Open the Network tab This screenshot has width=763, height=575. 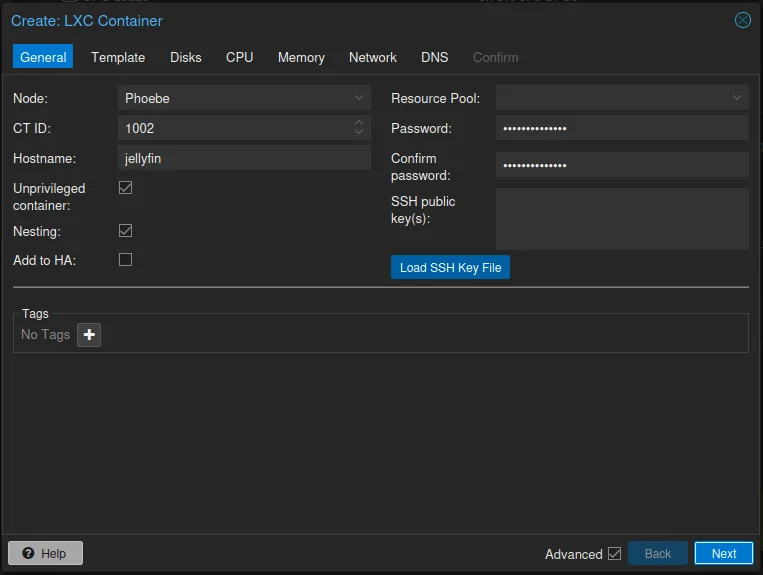(373, 57)
